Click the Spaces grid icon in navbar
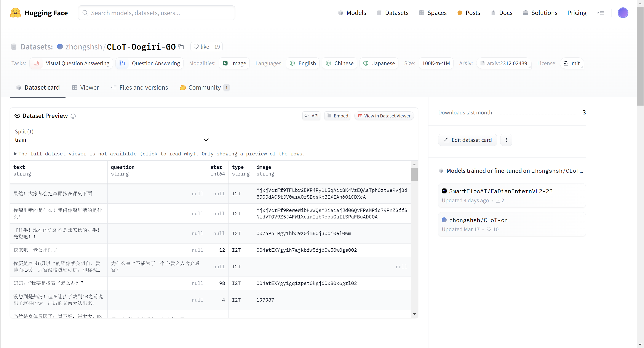Image resolution: width=644 pixels, height=348 pixels. click(422, 13)
